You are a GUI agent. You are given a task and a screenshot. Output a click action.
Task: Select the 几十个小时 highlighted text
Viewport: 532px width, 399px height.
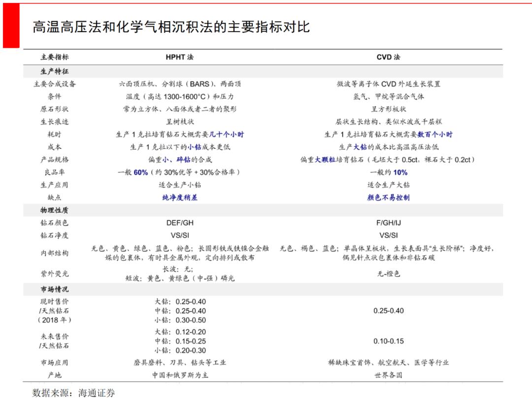(x=226, y=134)
